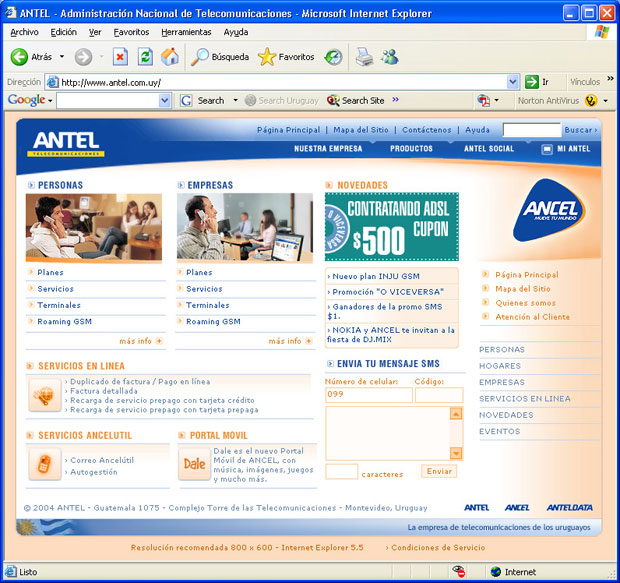The image size is (620, 583).
Task: Click the Número de celular input field
Action: [368, 395]
